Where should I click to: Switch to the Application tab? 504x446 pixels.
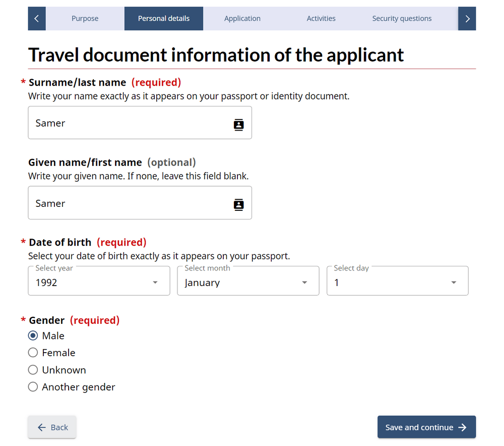pos(242,19)
